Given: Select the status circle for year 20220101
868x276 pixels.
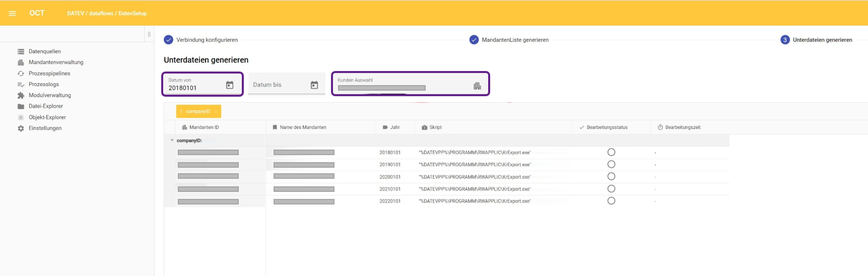Looking at the screenshot, I should coord(611,200).
